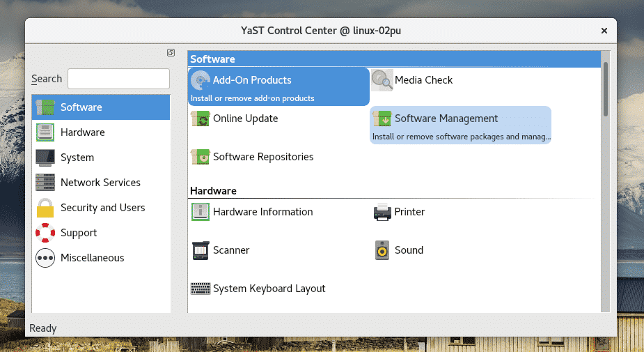The height and width of the screenshot is (352, 644).
Task: Click the Printer icon
Action: coord(382,212)
